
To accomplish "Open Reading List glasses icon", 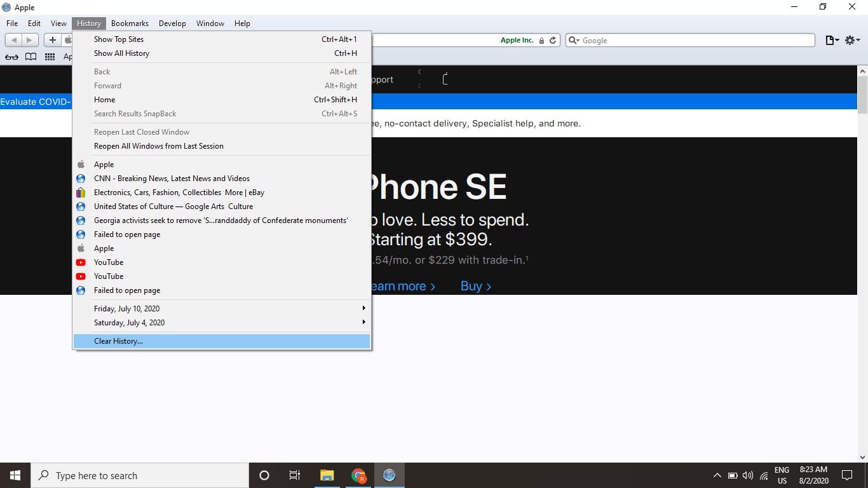I will [x=11, y=57].
